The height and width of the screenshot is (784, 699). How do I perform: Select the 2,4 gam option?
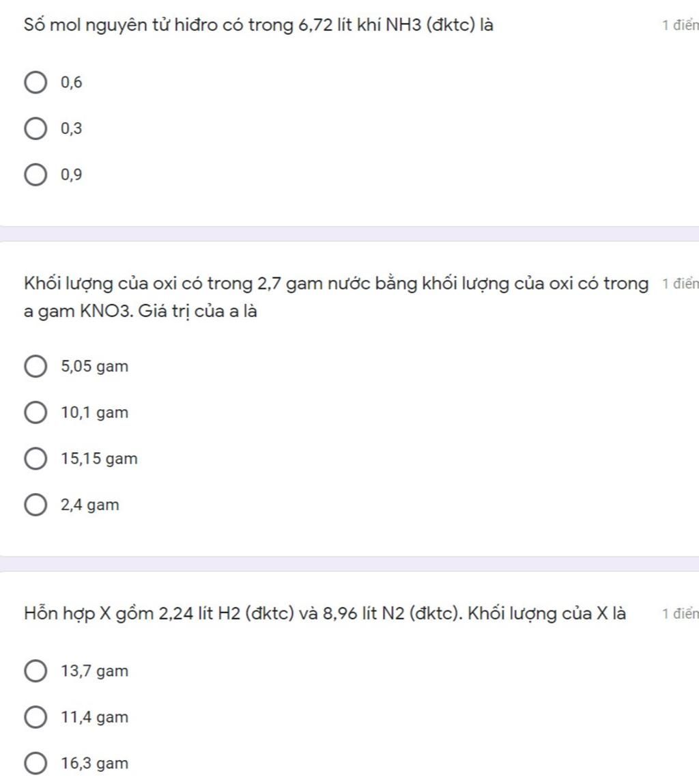(35, 505)
